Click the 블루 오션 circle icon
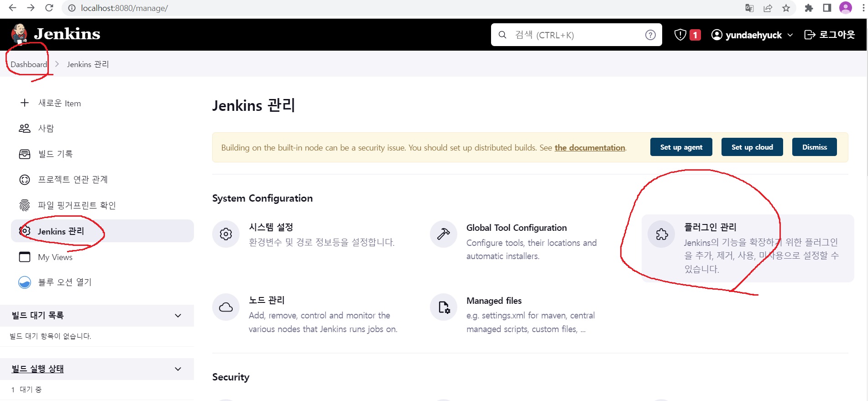868x401 pixels. (x=25, y=282)
